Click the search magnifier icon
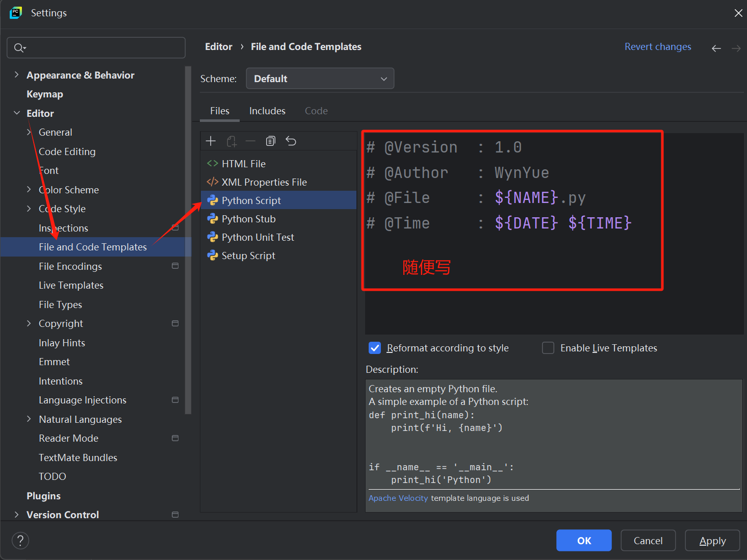Screen dimensions: 747x560 [20, 48]
